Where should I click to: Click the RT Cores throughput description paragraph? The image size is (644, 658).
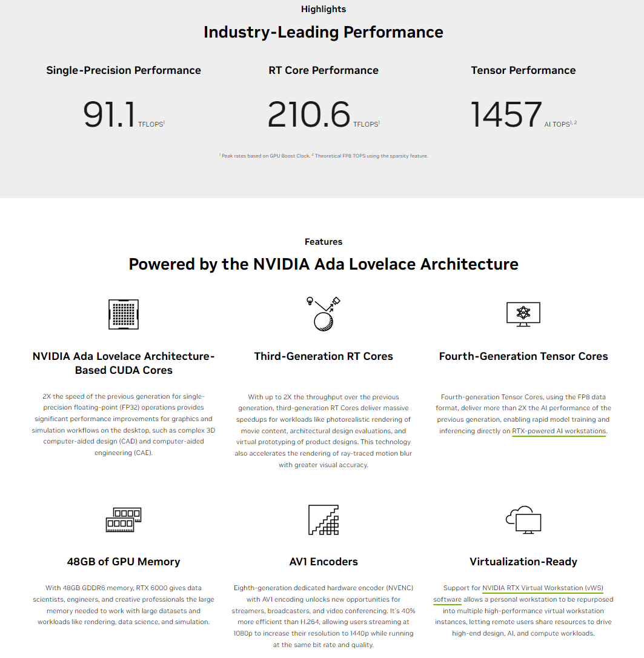coord(324,431)
